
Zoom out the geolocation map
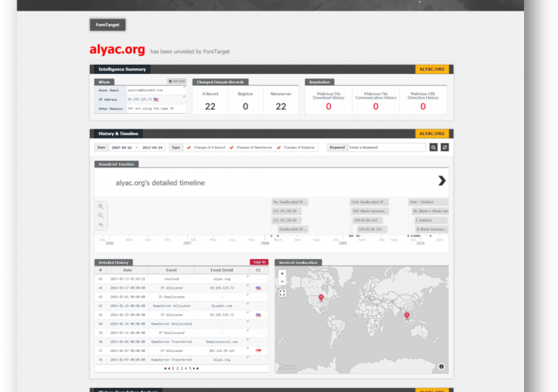[x=282, y=281]
